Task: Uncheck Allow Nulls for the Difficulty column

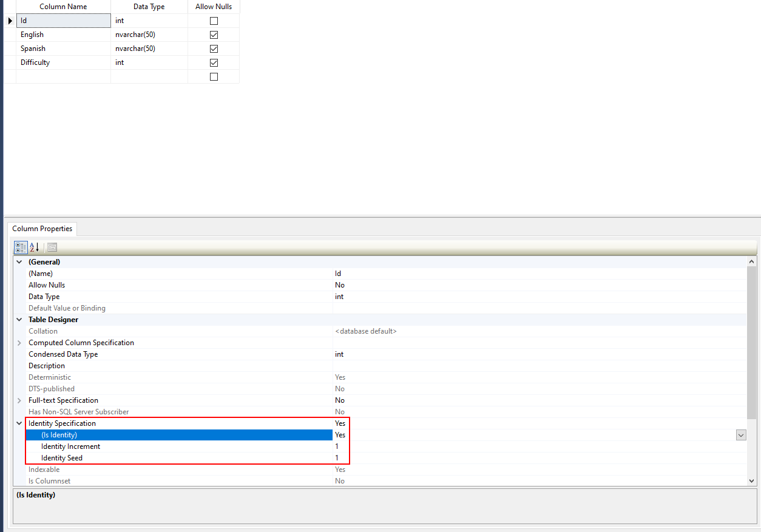Action: pyautogui.click(x=213, y=62)
